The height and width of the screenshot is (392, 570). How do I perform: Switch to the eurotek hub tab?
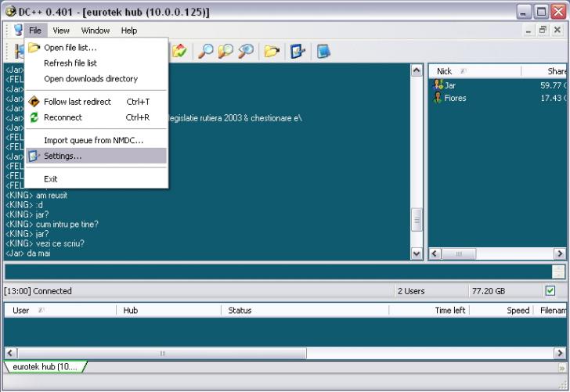tap(44, 367)
